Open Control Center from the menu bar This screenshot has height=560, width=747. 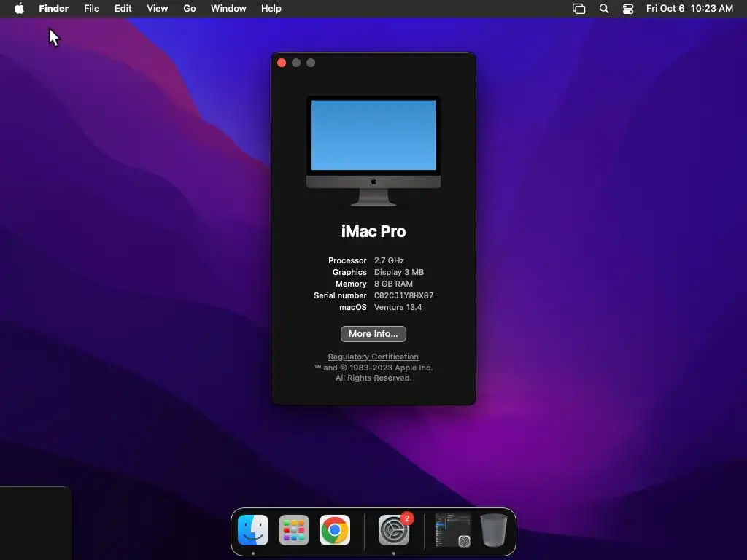point(628,9)
